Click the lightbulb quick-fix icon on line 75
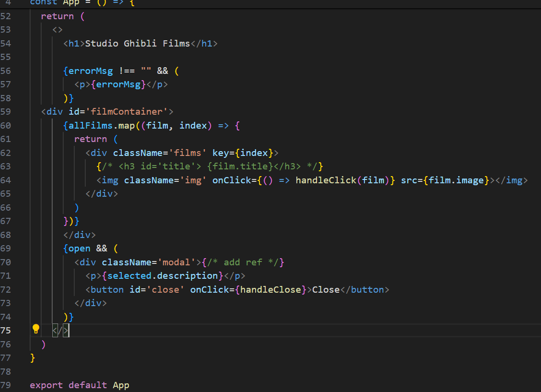 click(36, 329)
